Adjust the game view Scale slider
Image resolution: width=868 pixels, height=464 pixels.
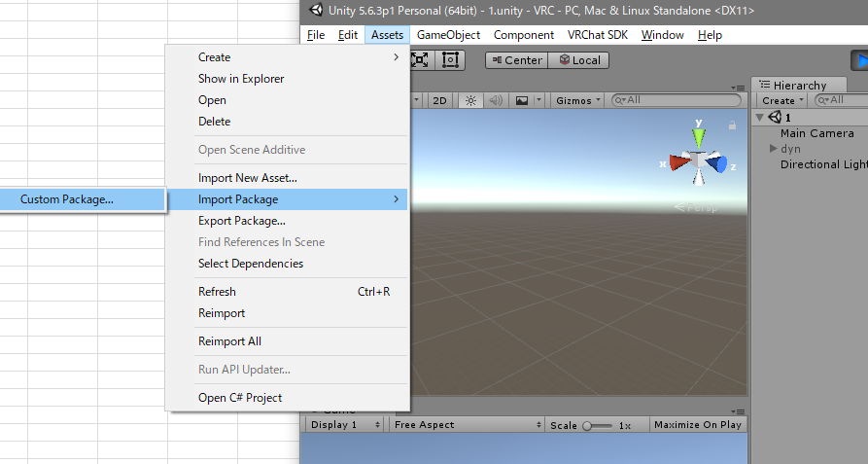[x=598, y=425]
